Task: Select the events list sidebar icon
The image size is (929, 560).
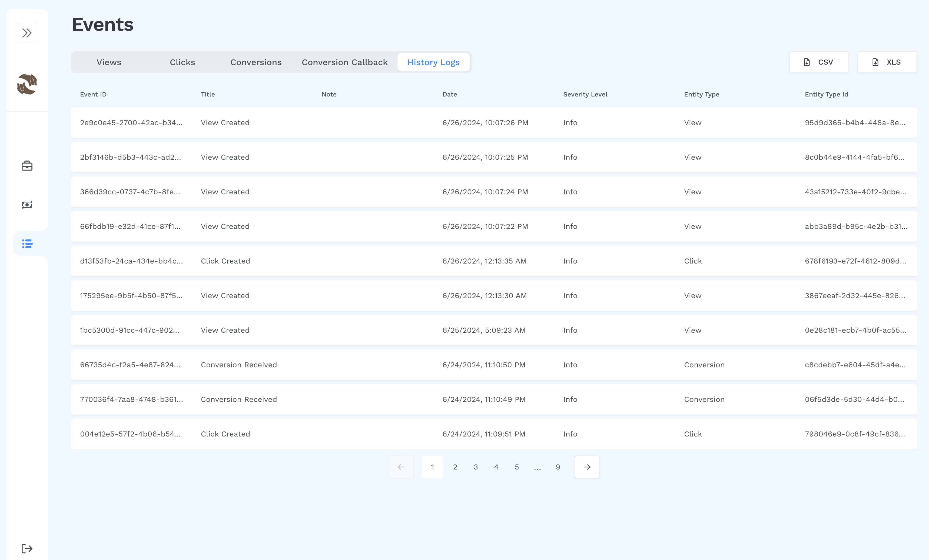Action: coord(27,244)
